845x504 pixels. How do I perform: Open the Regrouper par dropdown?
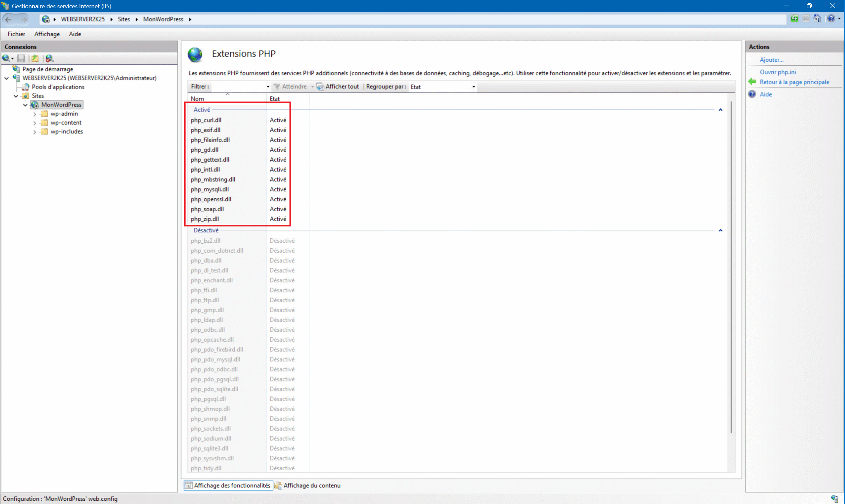(x=473, y=87)
